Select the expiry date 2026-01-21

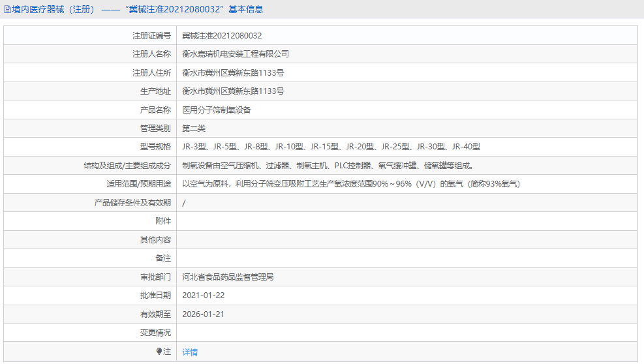pyautogui.click(x=204, y=314)
